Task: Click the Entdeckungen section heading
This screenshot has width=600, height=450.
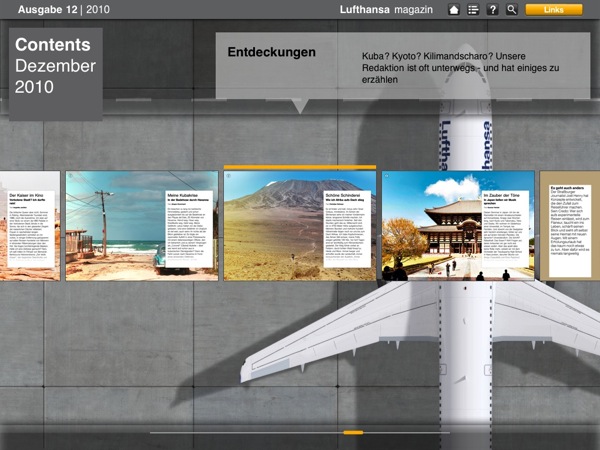Action: click(x=272, y=52)
